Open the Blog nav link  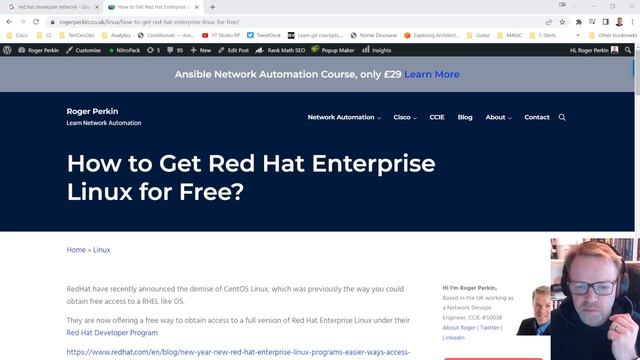[x=465, y=117]
